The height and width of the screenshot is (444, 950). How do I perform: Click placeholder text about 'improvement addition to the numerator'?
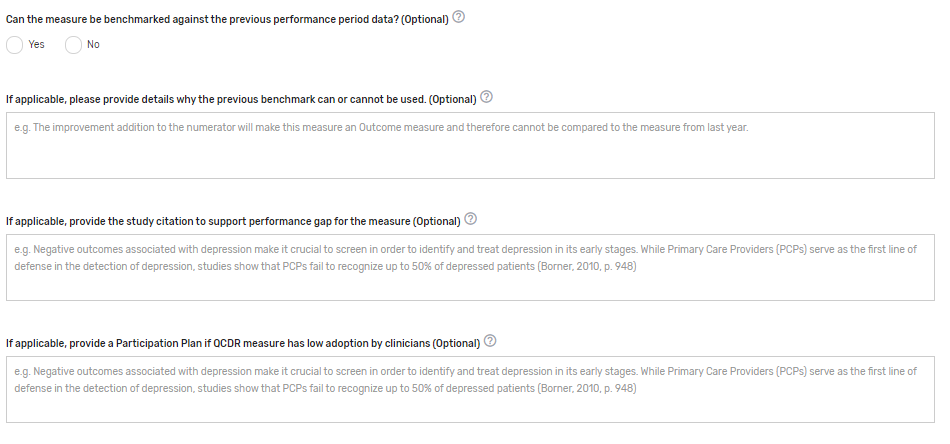pos(380,128)
